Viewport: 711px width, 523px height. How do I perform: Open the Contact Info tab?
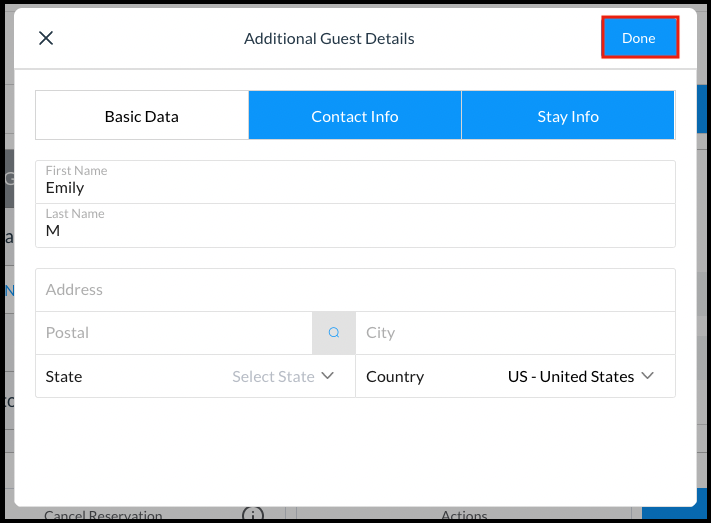(355, 116)
